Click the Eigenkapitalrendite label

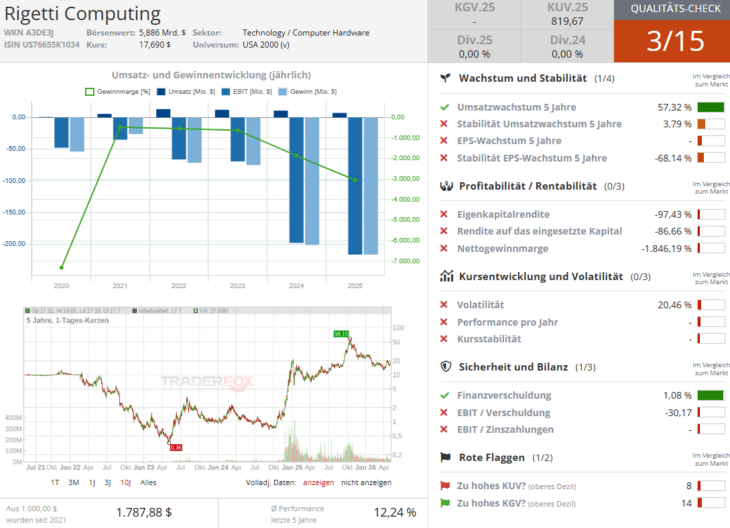[503, 214]
